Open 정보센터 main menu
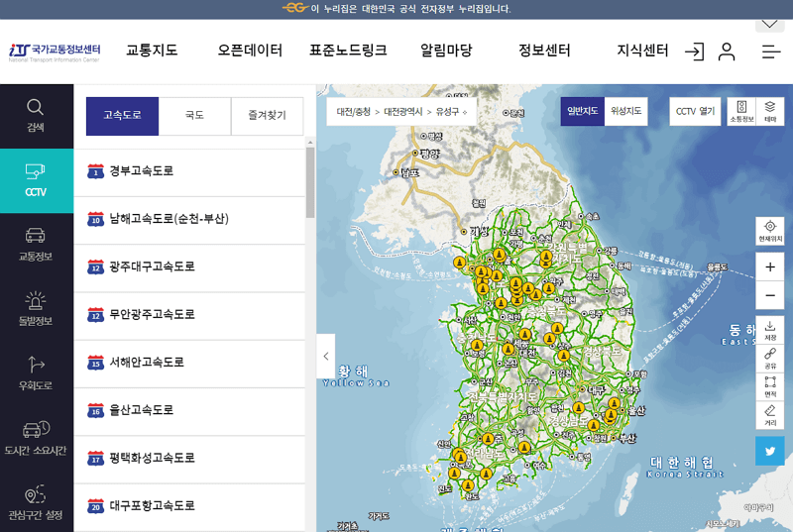This screenshot has width=793, height=532. pos(544,50)
